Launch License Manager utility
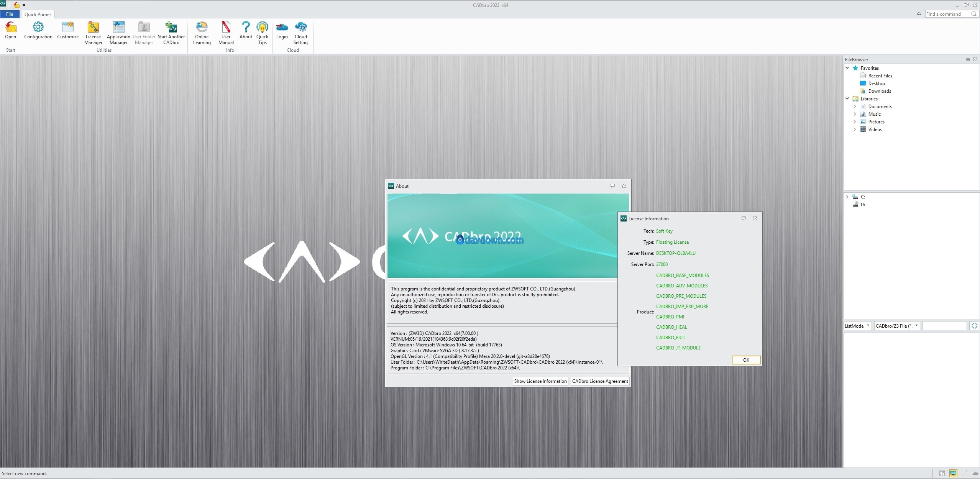The height and width of the screenshot is (479, 980). [x=93, y=28]
